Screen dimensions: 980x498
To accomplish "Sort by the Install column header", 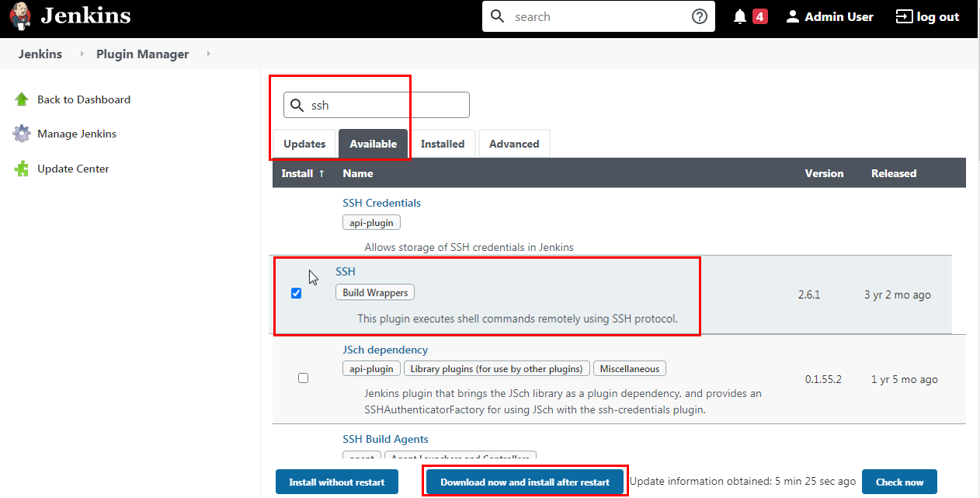I will coord(303,173).
